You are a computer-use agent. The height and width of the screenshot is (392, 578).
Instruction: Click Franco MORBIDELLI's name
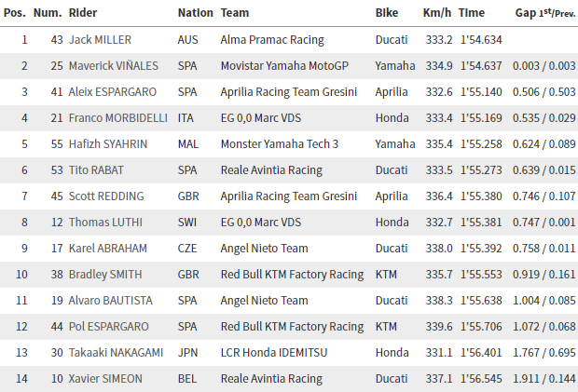(x=118, y=118)
